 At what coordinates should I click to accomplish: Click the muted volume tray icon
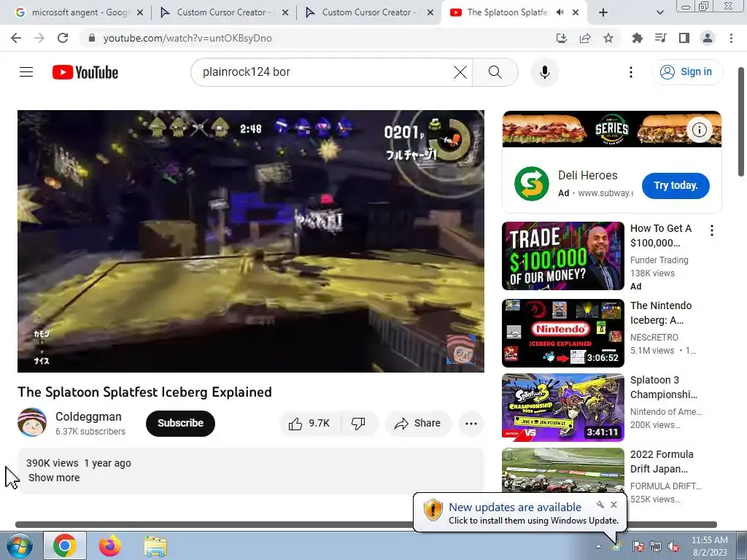[x=673, y=546]
